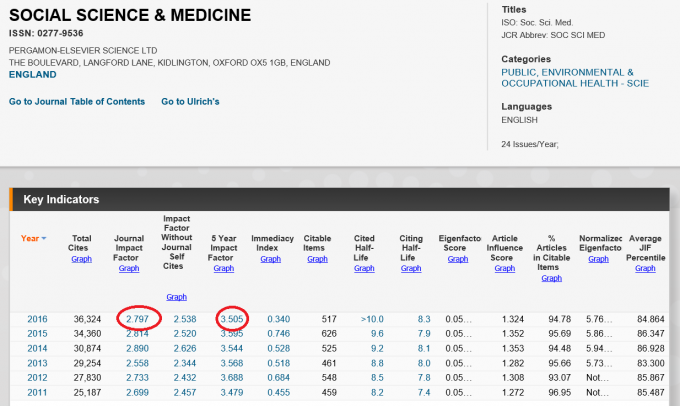The image size is (680, 406).
Task: Open the Cited Half-Life graph
Action: (364, 268)
